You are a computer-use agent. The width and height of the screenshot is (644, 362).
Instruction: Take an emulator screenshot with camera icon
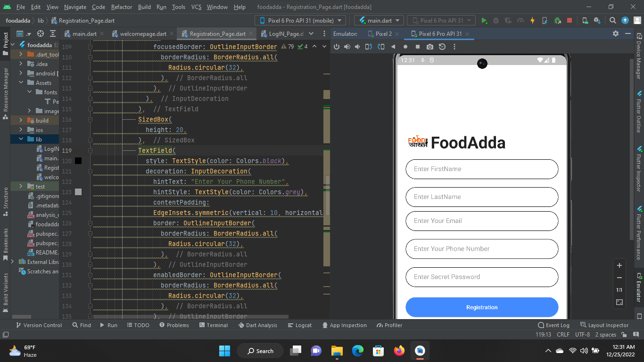click(429, 47)
